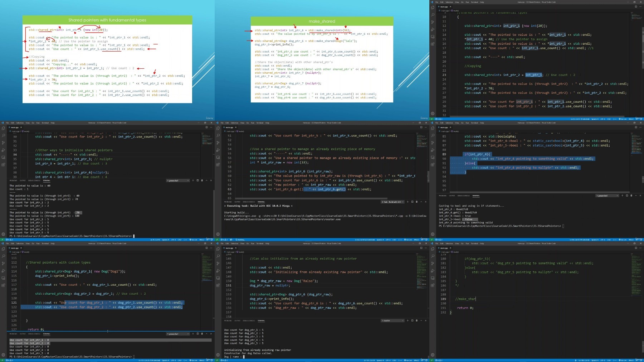Screen dimensions: 644x362
Task: Open Extensions in the middle-right frame
Action: click(x=433, y=165)
